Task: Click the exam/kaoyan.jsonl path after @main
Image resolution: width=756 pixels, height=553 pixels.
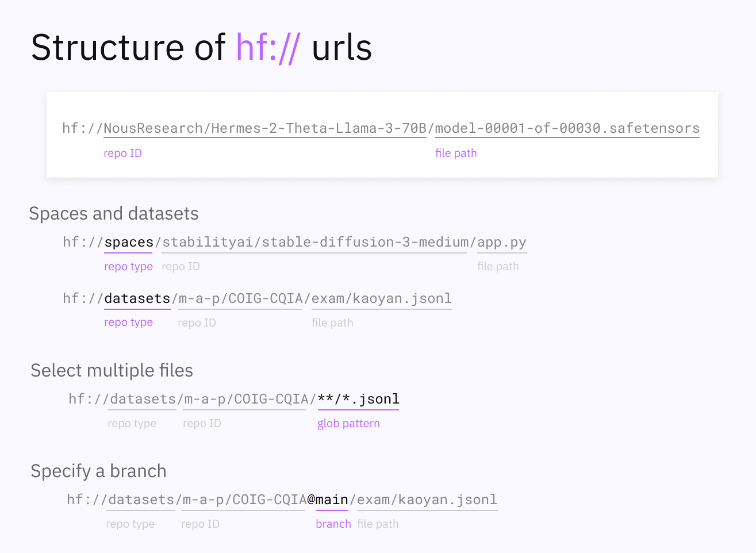Action: [x=427, y=500]
